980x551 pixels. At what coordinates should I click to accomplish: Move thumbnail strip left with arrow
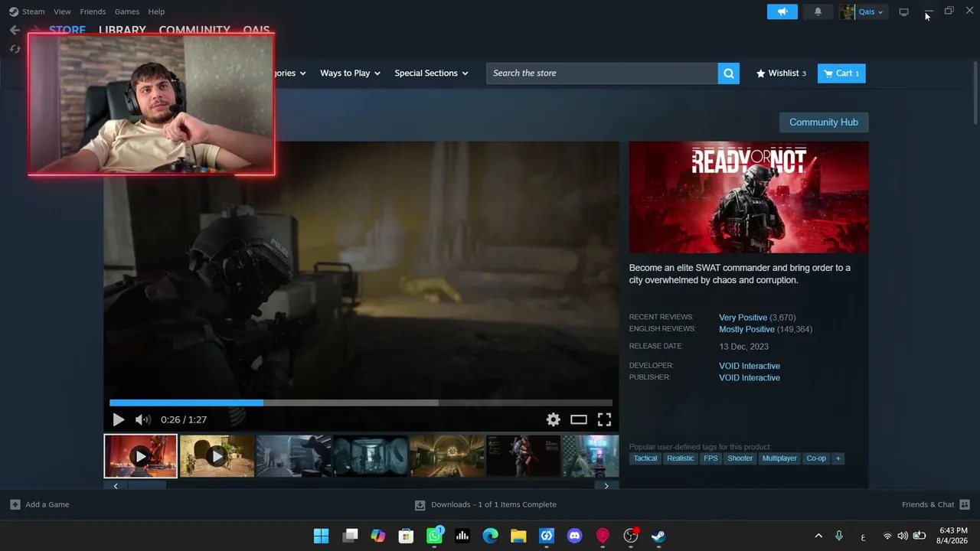click(116, 486)
